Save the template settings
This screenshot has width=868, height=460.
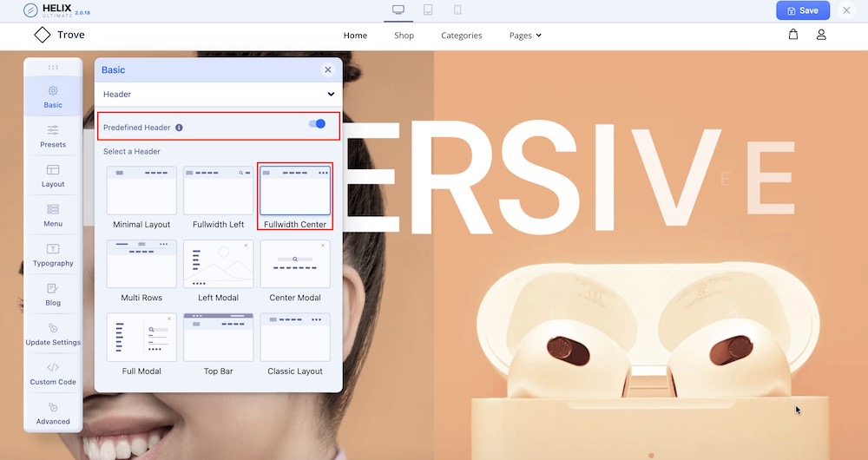tap(803, 10)
